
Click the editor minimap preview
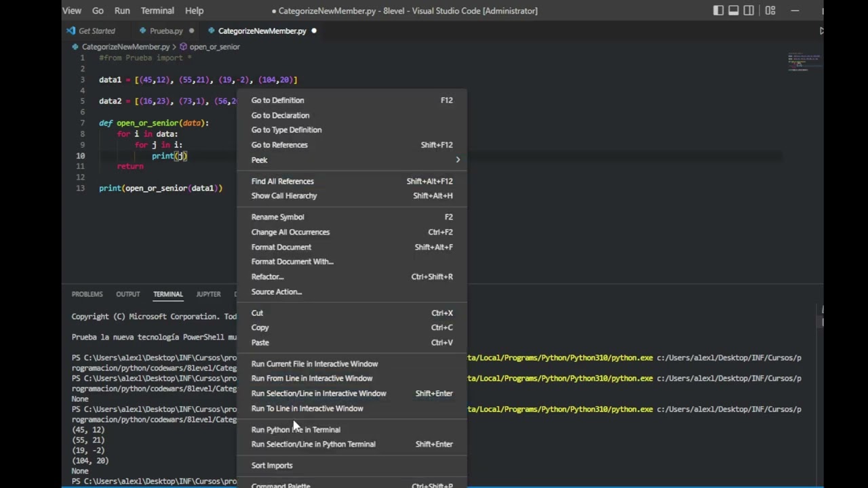tap(804, 62)
